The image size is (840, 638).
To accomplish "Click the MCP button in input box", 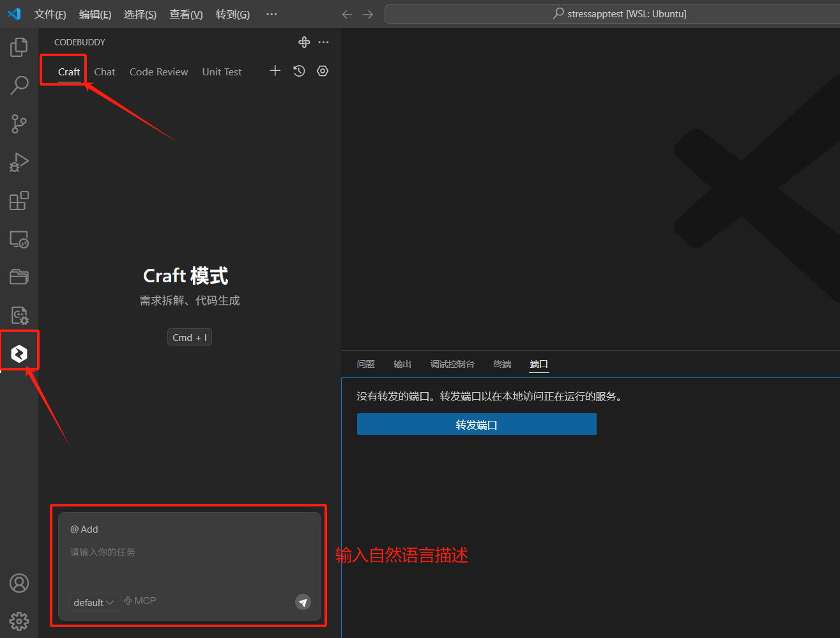I will [140, 601].
